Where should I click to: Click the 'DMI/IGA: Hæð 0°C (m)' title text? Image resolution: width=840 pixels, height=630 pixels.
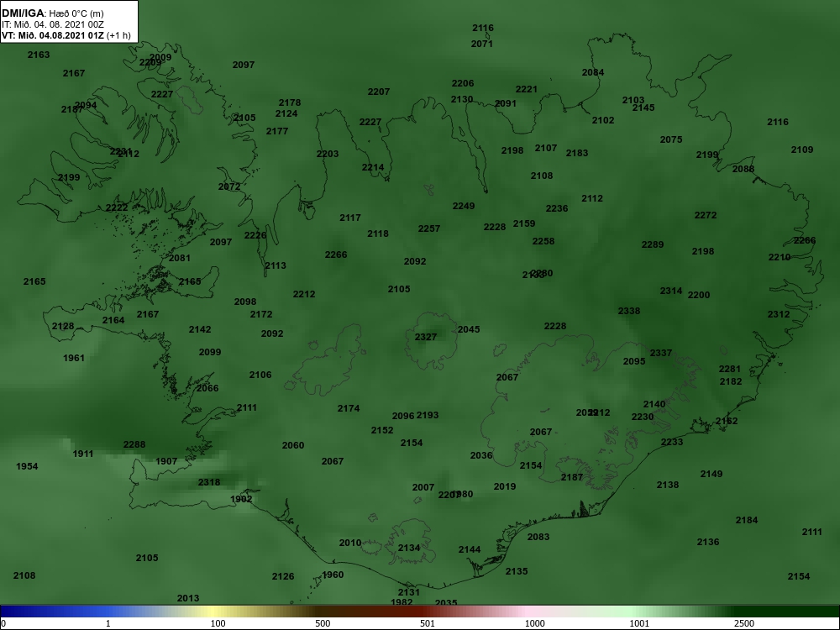[52, 13]
